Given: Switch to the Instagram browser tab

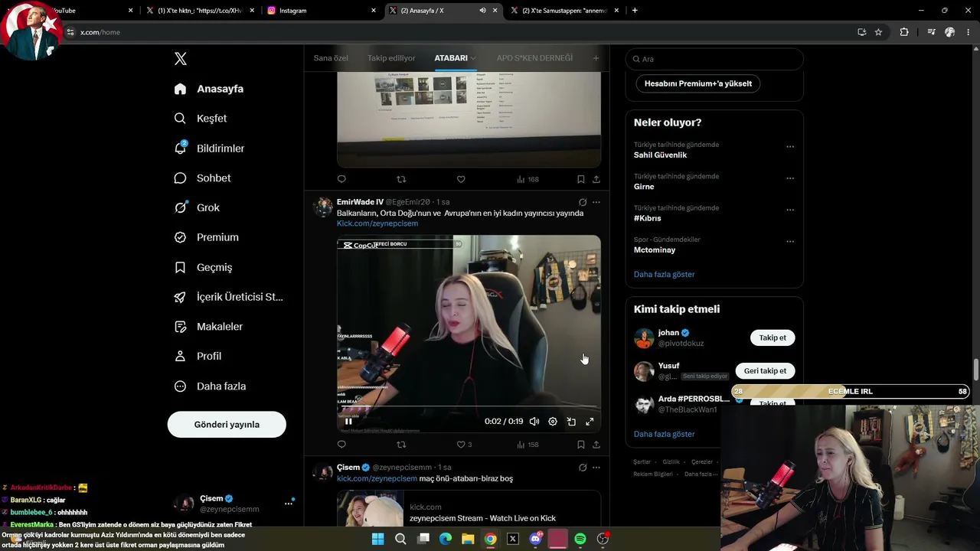Looking at the screenshot, I should pyautogui.click(x=322, y=11).
